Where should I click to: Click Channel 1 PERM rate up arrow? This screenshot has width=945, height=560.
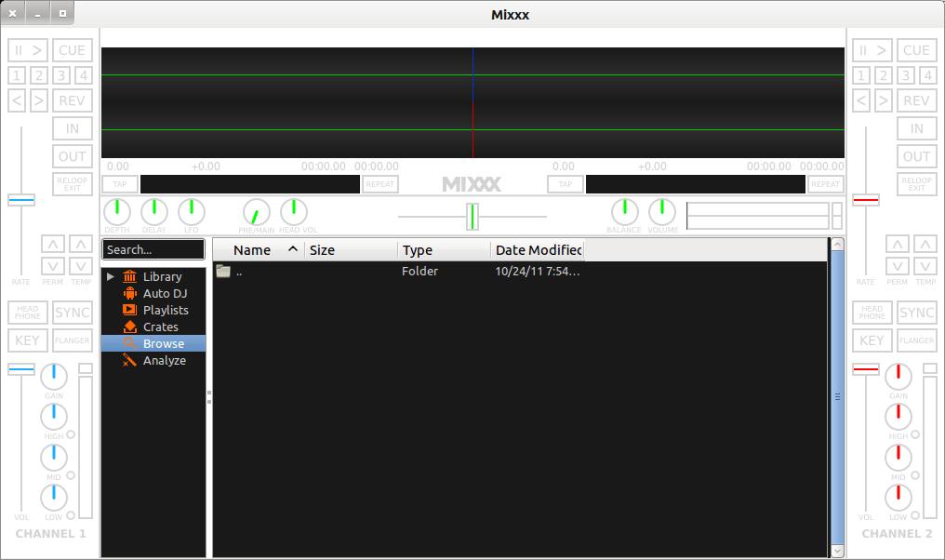click(x=53, y=244)
